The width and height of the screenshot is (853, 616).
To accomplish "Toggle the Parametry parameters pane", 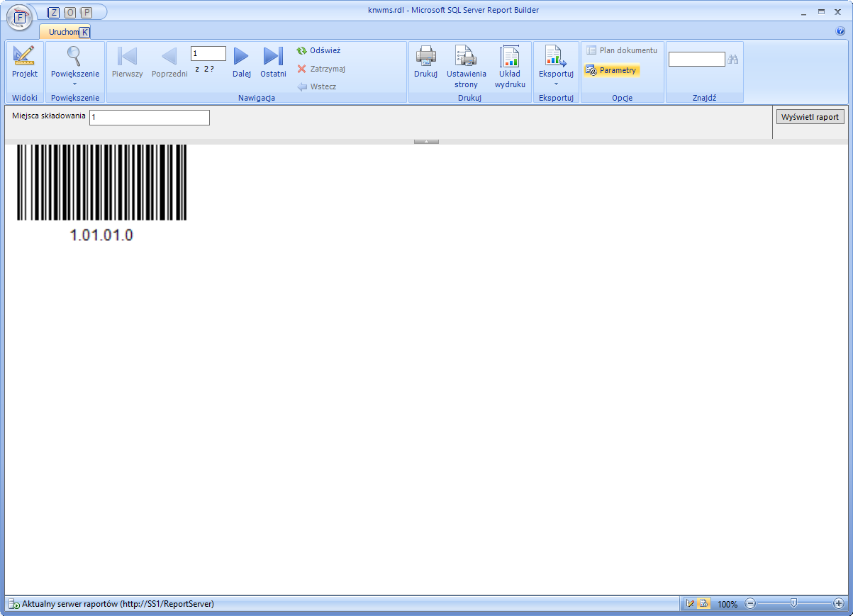I will [611, 70].
